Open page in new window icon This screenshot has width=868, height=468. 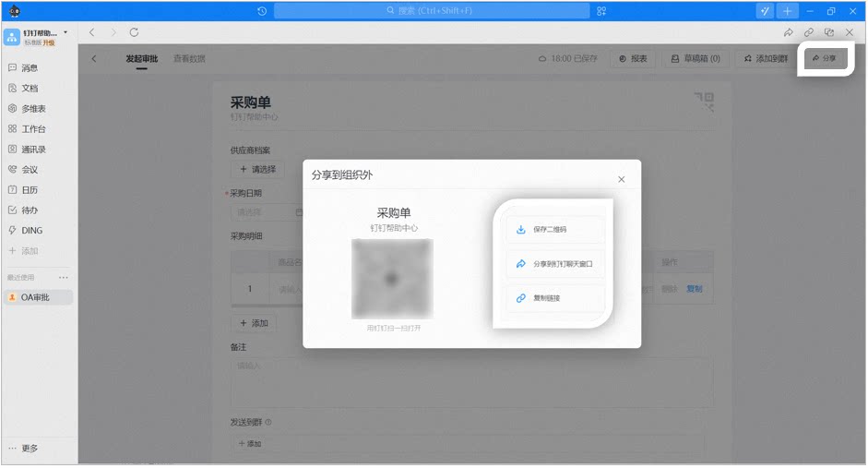828,32
